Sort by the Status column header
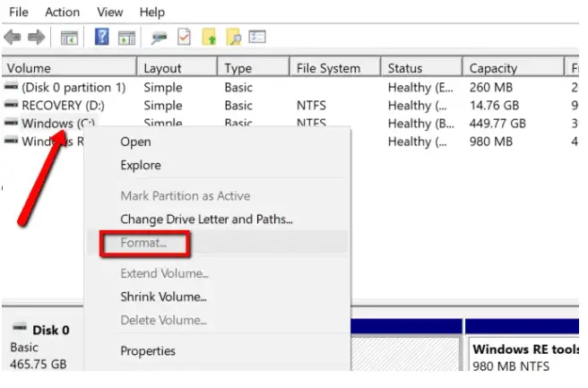 coord(422,68)
